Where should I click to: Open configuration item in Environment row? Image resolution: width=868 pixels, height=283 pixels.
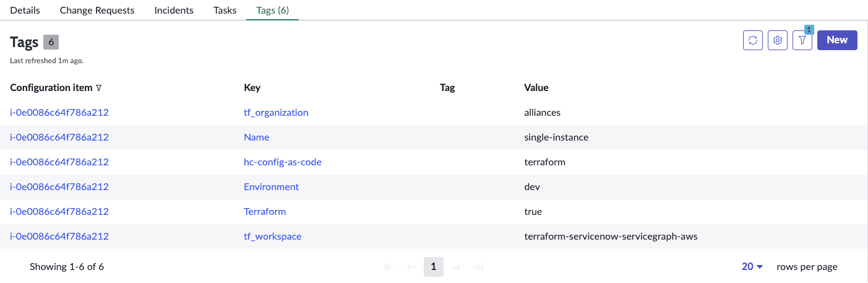pyautogui.click(x=59, y=187)
